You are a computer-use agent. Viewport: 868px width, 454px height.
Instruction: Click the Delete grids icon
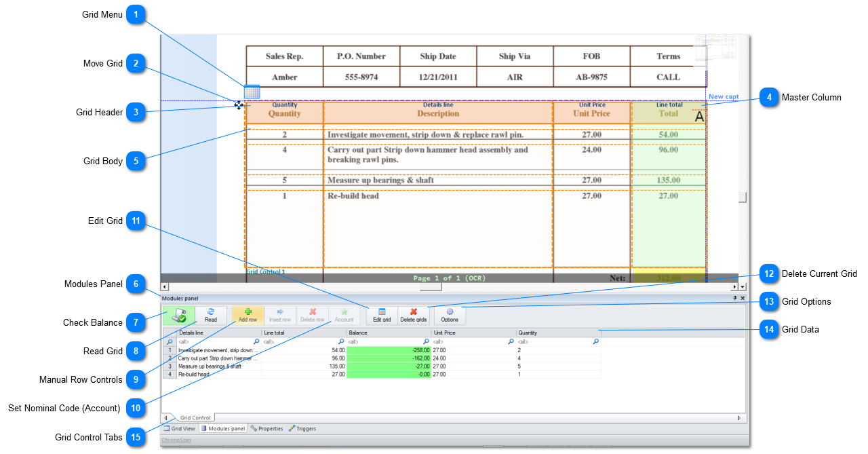[x=414, y=315]
